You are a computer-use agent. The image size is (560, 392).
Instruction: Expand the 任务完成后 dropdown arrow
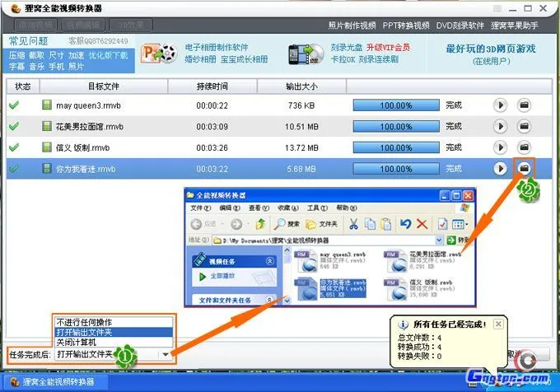pyautogui.click(x=167, y=354)
